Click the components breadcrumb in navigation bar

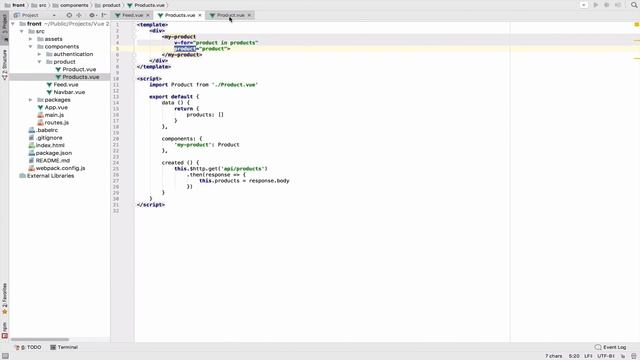(71, 5)
